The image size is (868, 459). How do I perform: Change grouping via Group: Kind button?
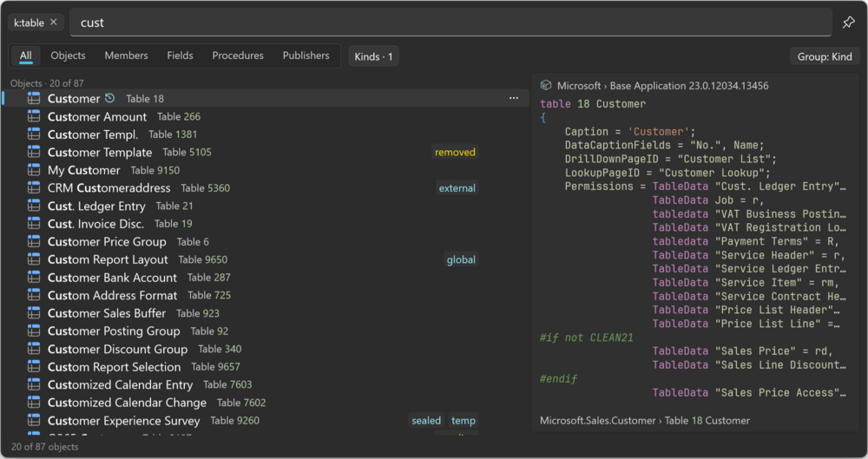[825, 56]
